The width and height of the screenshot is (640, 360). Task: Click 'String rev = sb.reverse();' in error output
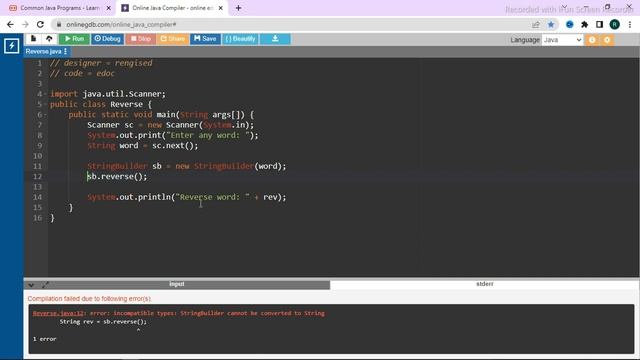[103, 322]
